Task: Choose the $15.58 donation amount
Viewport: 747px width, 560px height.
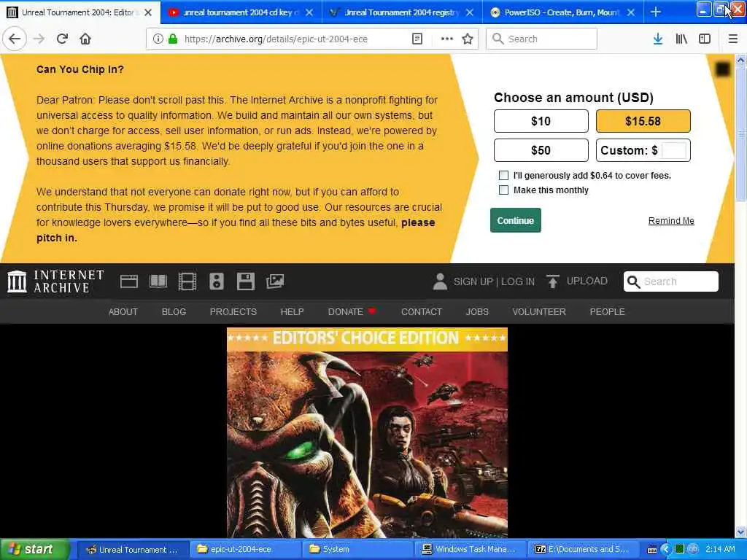Action: pos(643,121)
